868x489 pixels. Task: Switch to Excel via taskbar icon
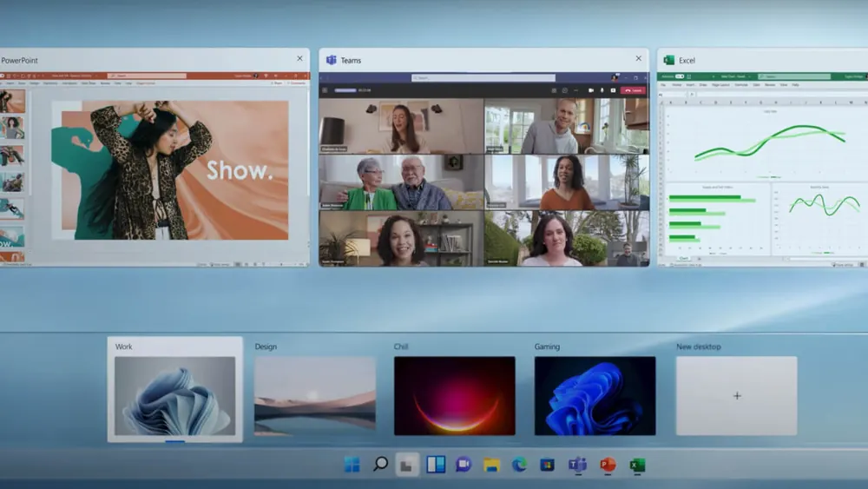coord(637,465)
